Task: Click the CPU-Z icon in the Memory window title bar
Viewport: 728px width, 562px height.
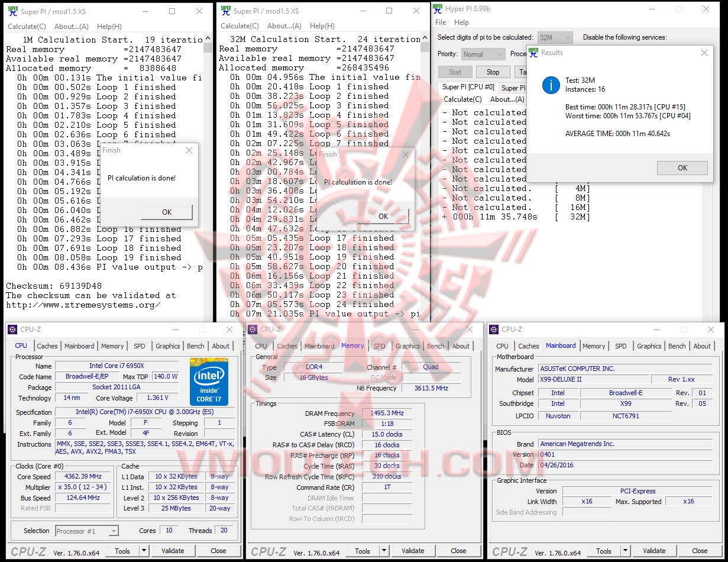Action: click(253, 330)
